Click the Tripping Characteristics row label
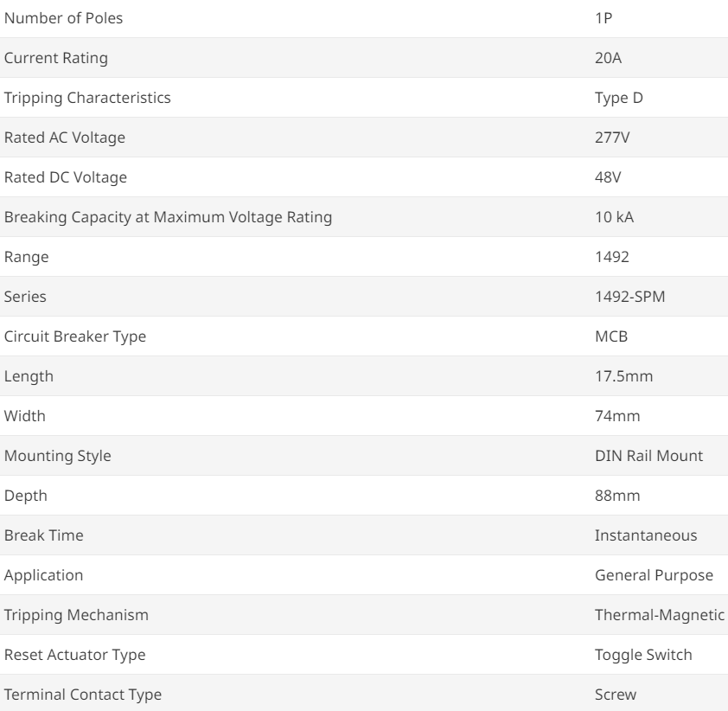The width and height of the screenshot is (728, 711). [x=87, y=98]
